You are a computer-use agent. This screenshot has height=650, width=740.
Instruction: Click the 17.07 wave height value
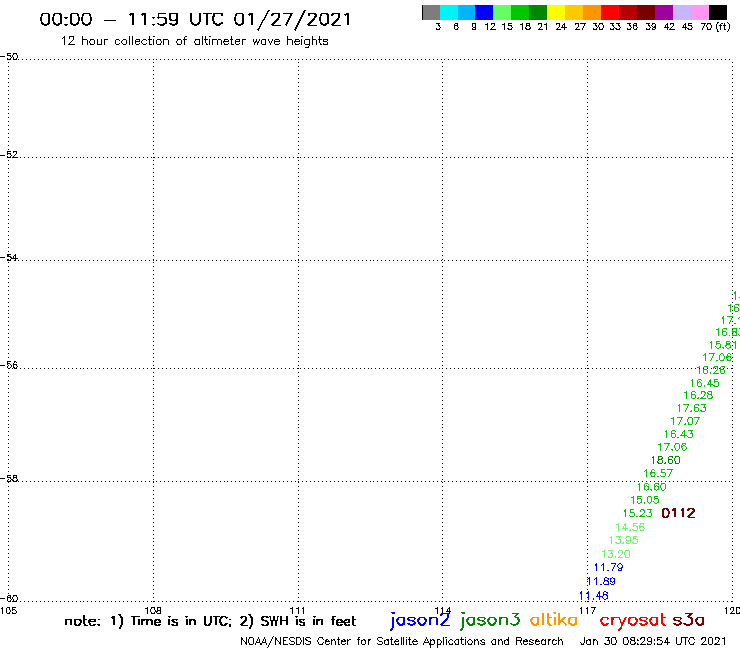point(685,421)
